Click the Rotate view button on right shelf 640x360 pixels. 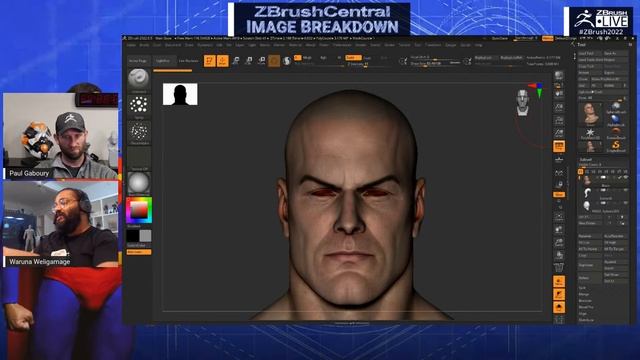pos(559,256)
